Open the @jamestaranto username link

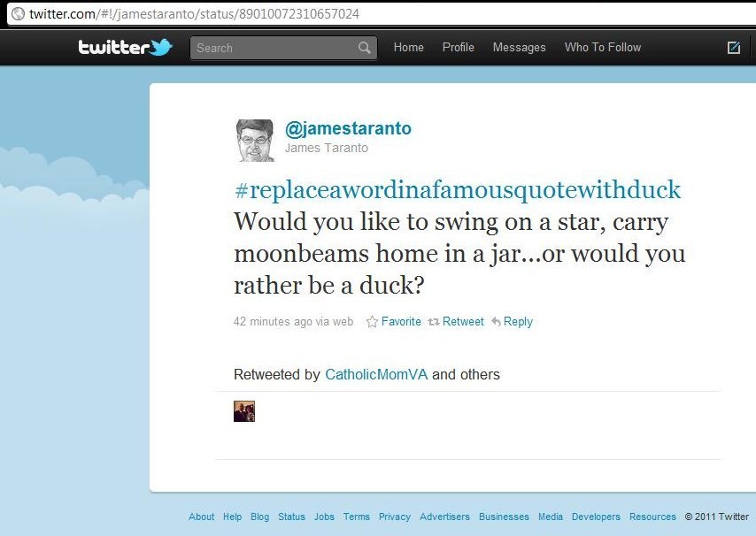(348, 128)
